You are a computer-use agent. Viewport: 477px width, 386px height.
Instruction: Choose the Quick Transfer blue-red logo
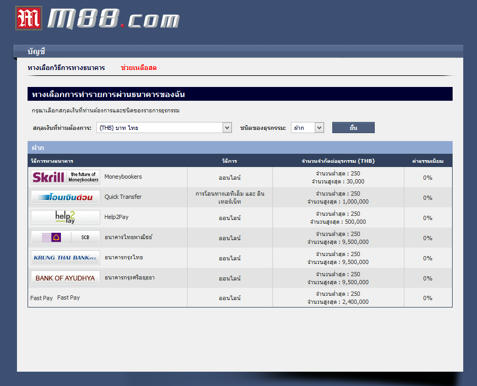[66, 197]
